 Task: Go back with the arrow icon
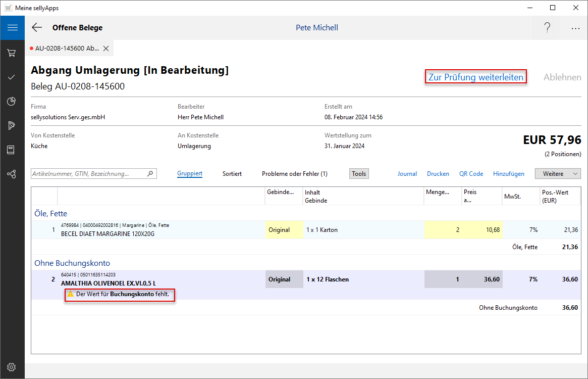37,28
